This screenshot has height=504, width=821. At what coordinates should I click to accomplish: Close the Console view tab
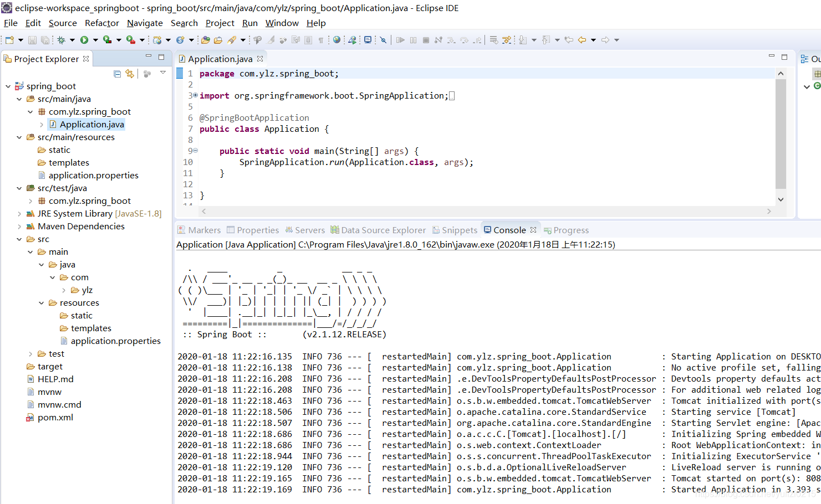pos(533,230)
